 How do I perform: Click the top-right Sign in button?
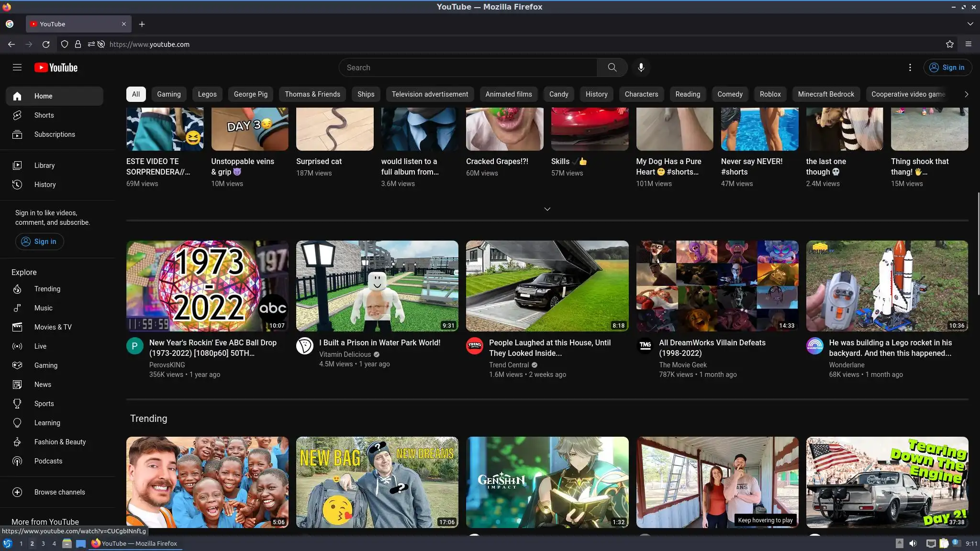947,67
